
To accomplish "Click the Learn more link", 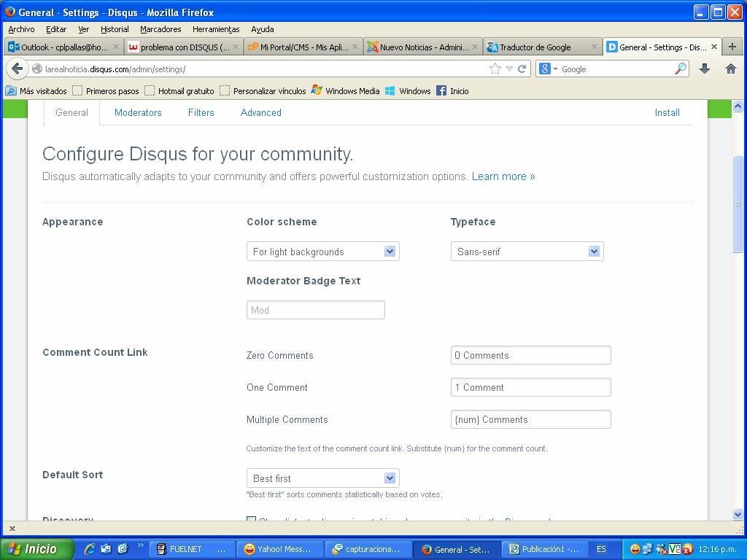I will (x=503, y=176).
